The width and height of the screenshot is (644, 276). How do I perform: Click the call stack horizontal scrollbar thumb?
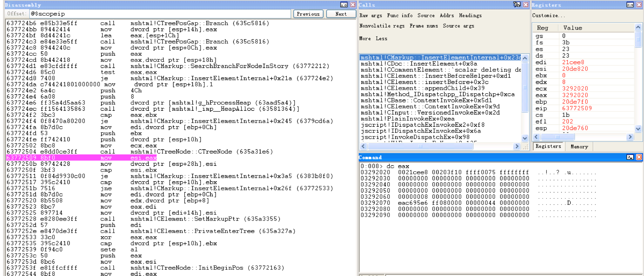420,147
